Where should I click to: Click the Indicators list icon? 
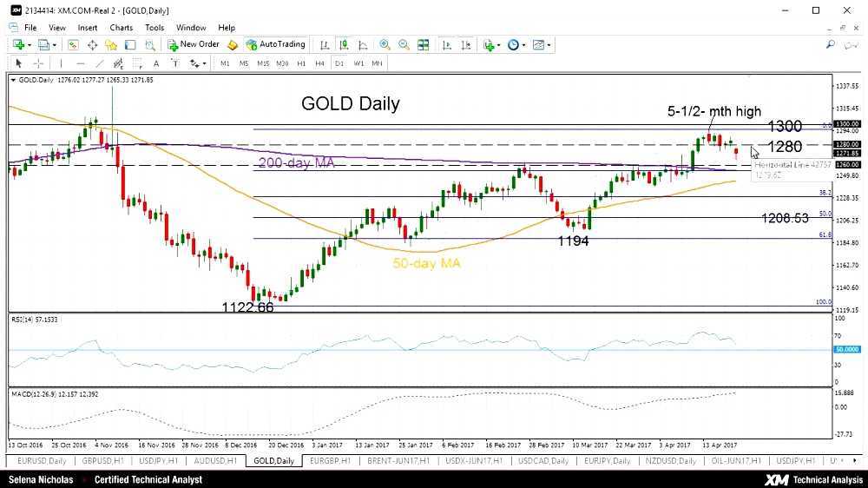click(x=489, y=45)
